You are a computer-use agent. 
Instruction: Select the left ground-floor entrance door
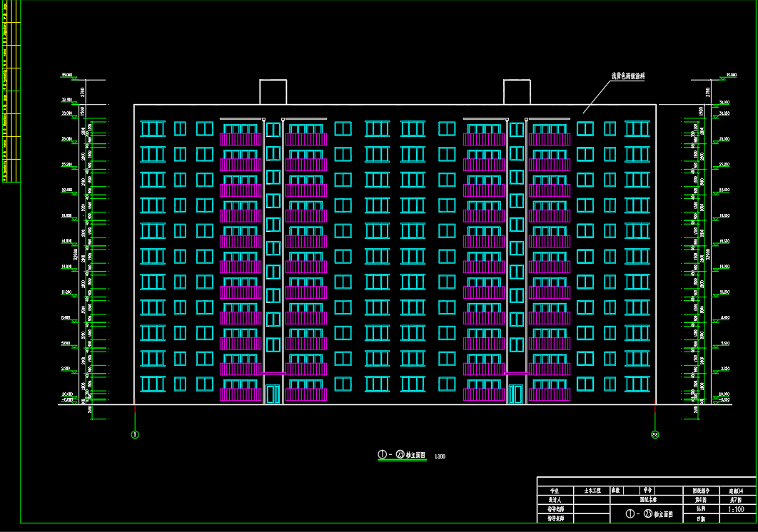(x=273, y=394)
